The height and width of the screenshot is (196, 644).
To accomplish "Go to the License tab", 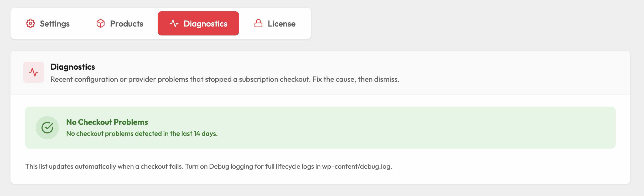I will pyautogui.click(x=275, y=23).
